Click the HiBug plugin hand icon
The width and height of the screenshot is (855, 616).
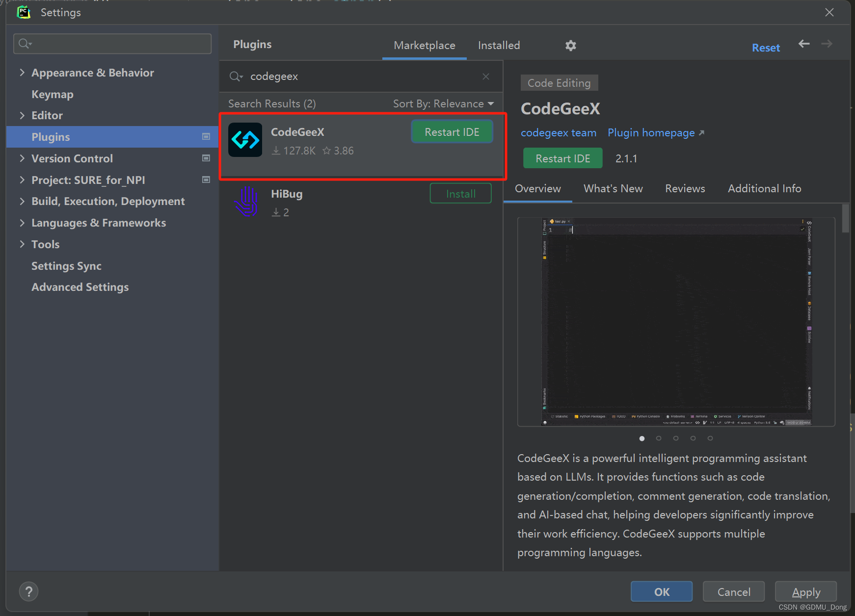[246, 202]
